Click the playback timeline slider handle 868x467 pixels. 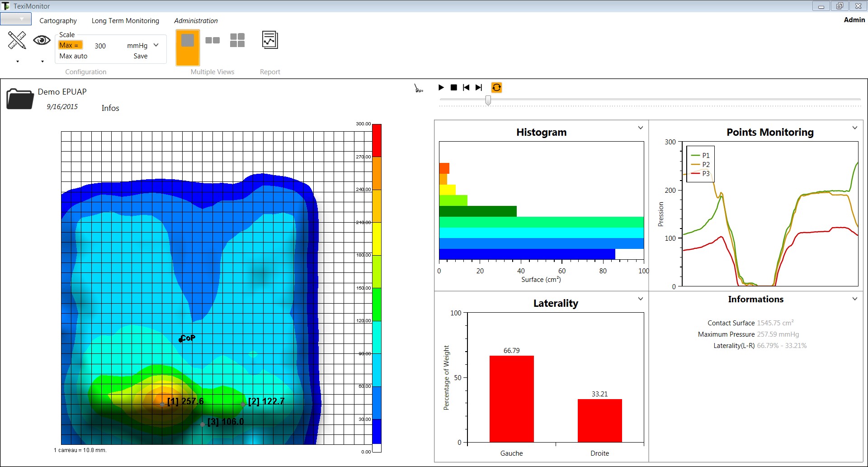click(488, 100)
